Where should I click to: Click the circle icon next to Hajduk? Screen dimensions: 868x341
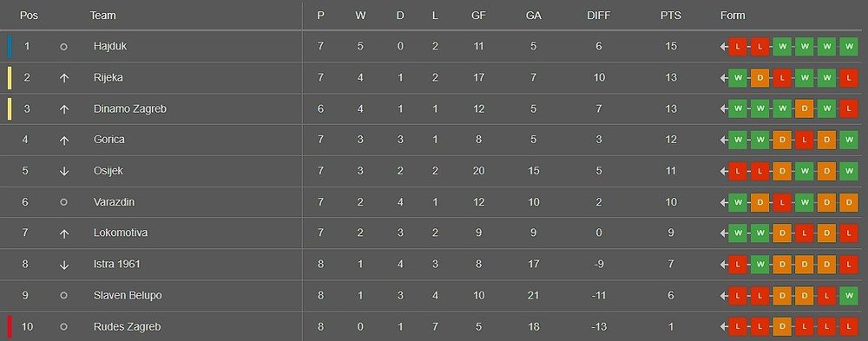(63, 47)
